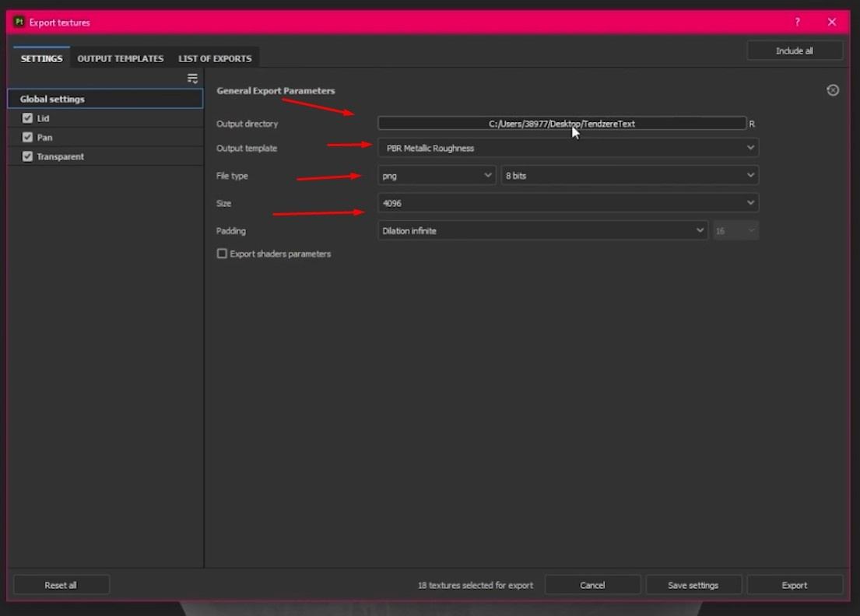Toggle the Transparent texture set checkbox

point(27,156)
